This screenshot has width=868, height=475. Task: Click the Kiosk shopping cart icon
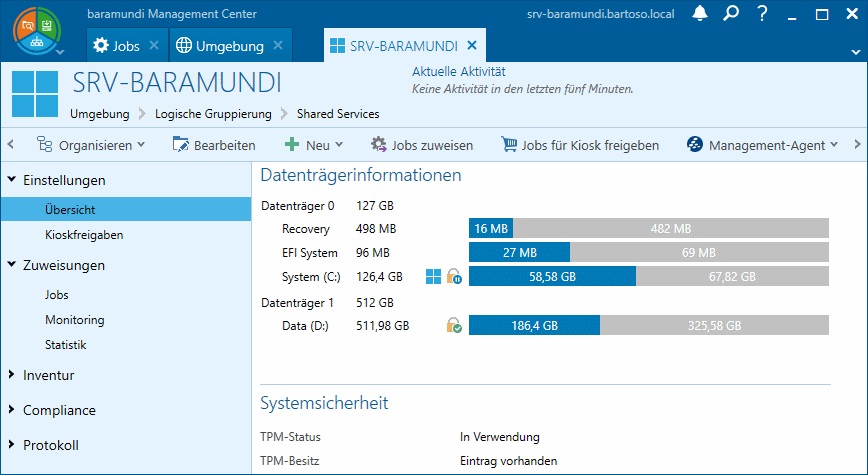tap(509, 144)
